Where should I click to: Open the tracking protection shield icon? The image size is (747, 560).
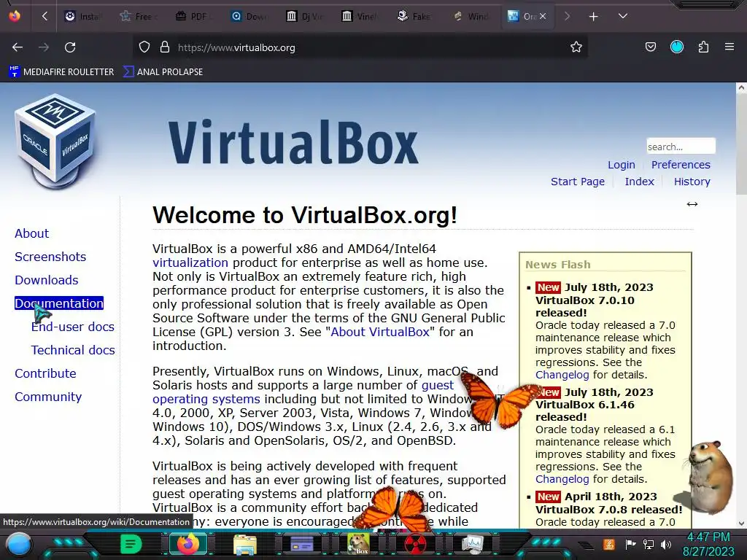[144, 47]
